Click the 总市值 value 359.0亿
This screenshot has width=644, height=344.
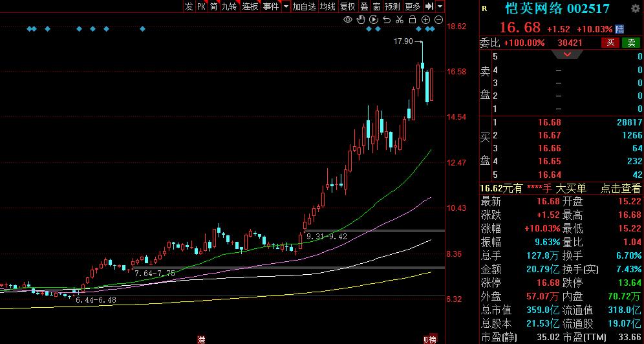click(x=543, y=310)
